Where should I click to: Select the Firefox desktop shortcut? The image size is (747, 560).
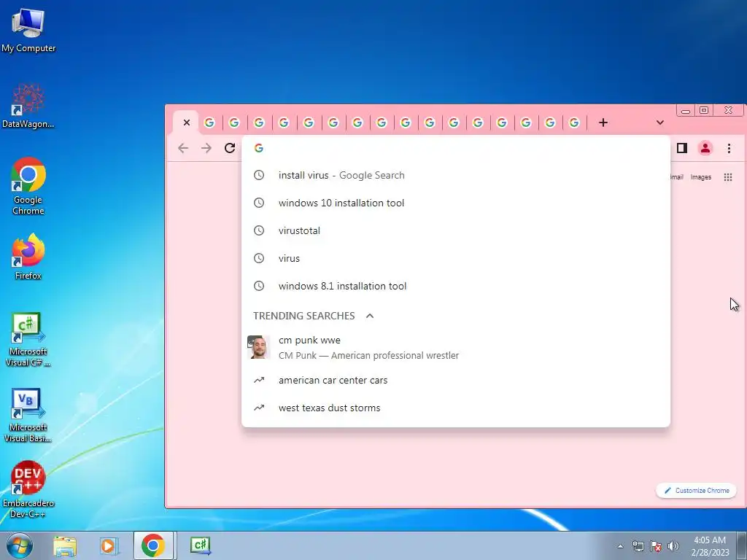coord(28,257)
